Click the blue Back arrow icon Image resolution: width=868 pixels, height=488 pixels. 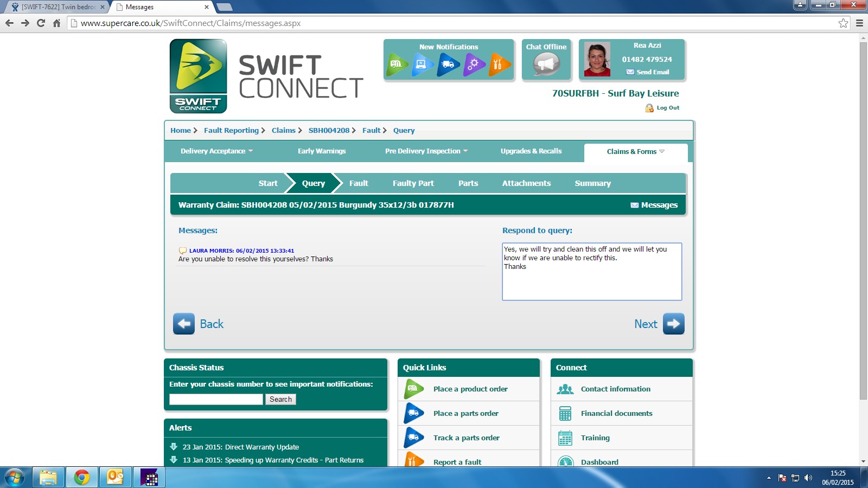click(x=184, y=324)
